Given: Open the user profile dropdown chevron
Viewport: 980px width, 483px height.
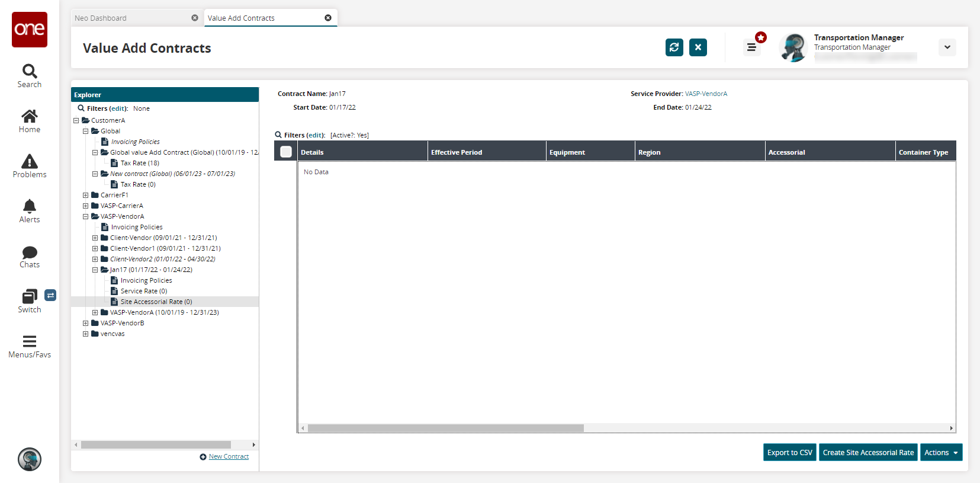Looking at the screenshot, I should click(947, 47).
